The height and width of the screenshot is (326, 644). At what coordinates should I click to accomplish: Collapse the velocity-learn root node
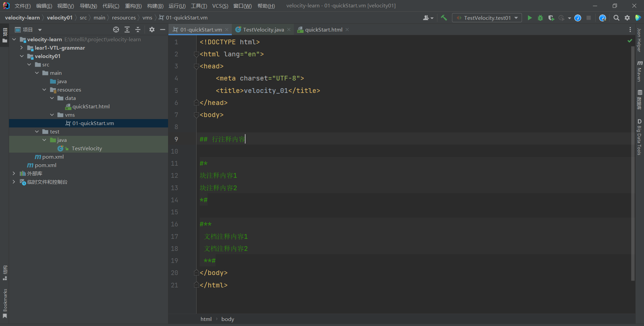point(14,39)
